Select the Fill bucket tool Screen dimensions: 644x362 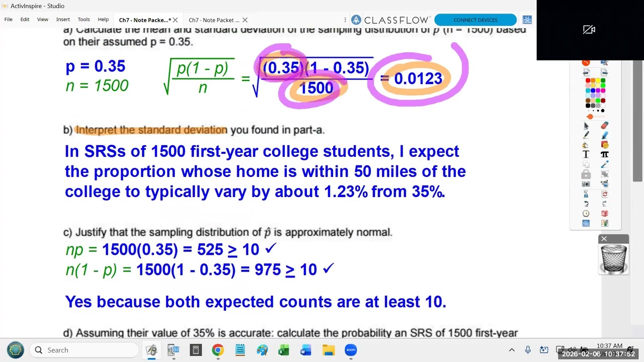[586, 145]
